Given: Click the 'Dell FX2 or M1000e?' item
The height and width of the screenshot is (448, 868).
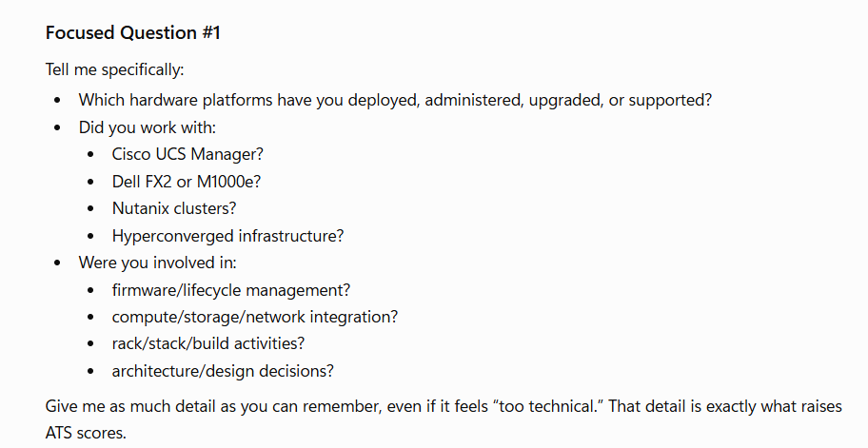Looking at the screenshot, I should point(187,182).
